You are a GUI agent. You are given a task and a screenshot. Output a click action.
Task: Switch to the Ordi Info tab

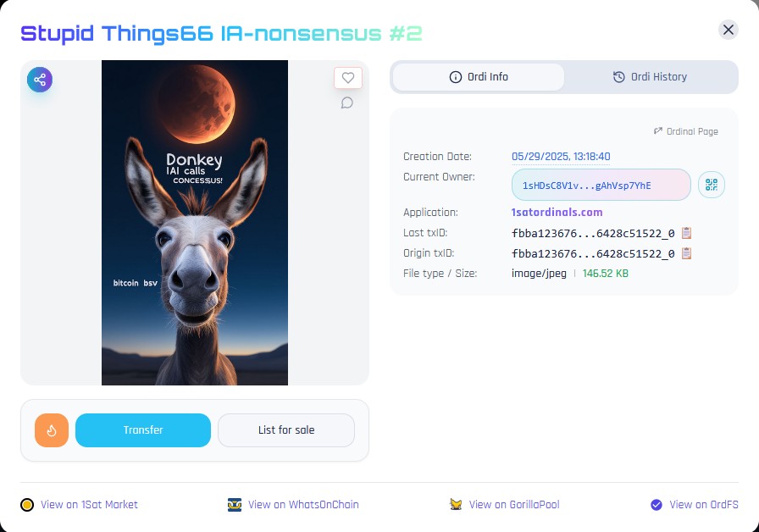pos(479,77)
